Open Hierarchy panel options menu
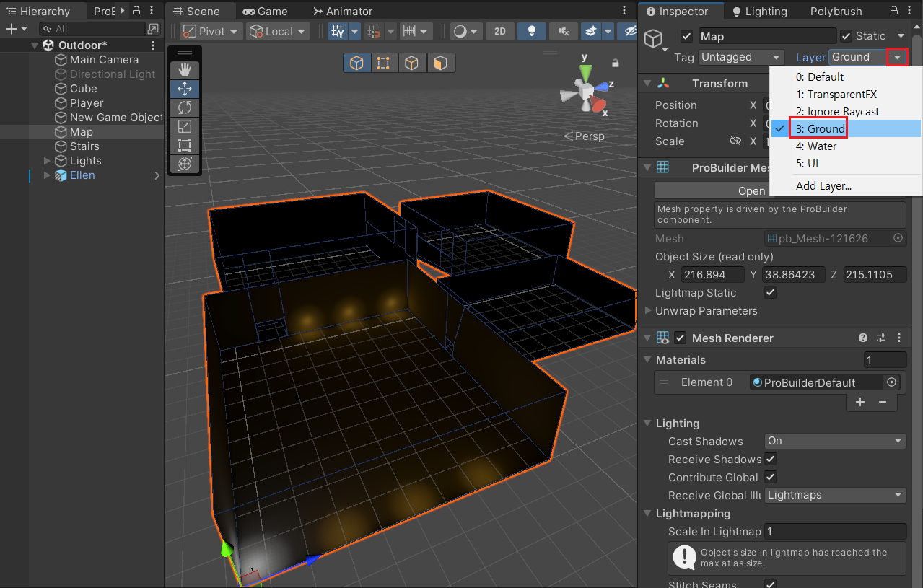The height and width of the screenshot is (588, 923). point(152,11)
